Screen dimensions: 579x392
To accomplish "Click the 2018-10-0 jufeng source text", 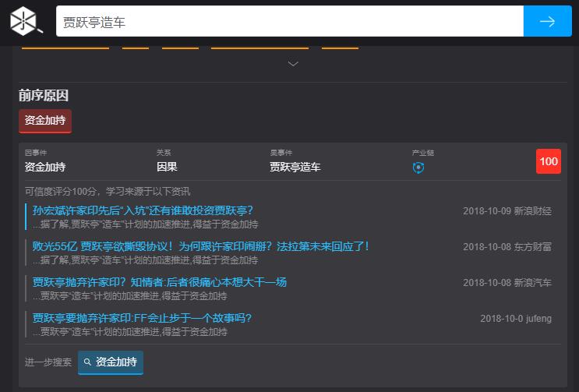I will coord(516,319).
